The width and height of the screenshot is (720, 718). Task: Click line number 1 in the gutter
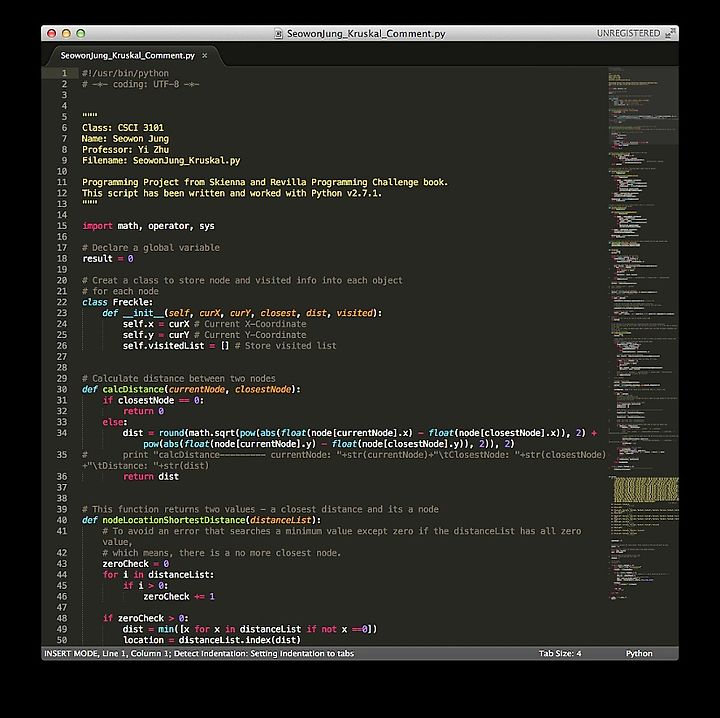tap(64, 73)
